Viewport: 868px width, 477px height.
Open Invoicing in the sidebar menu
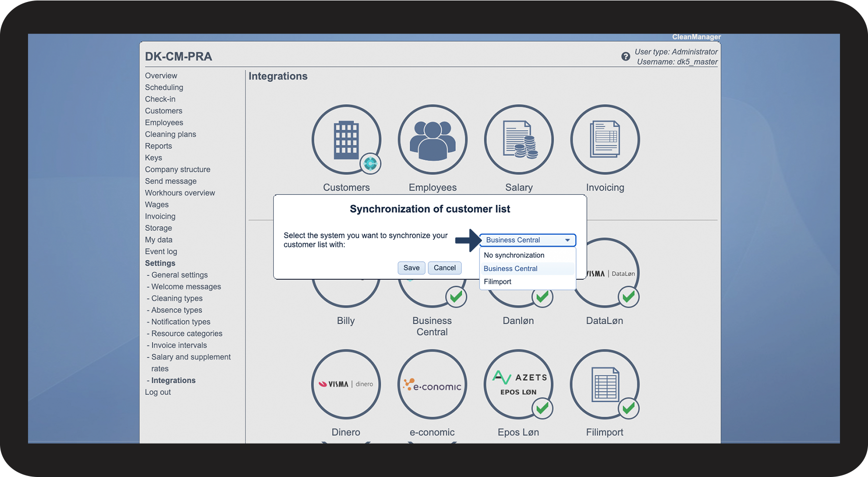[160, 217]
